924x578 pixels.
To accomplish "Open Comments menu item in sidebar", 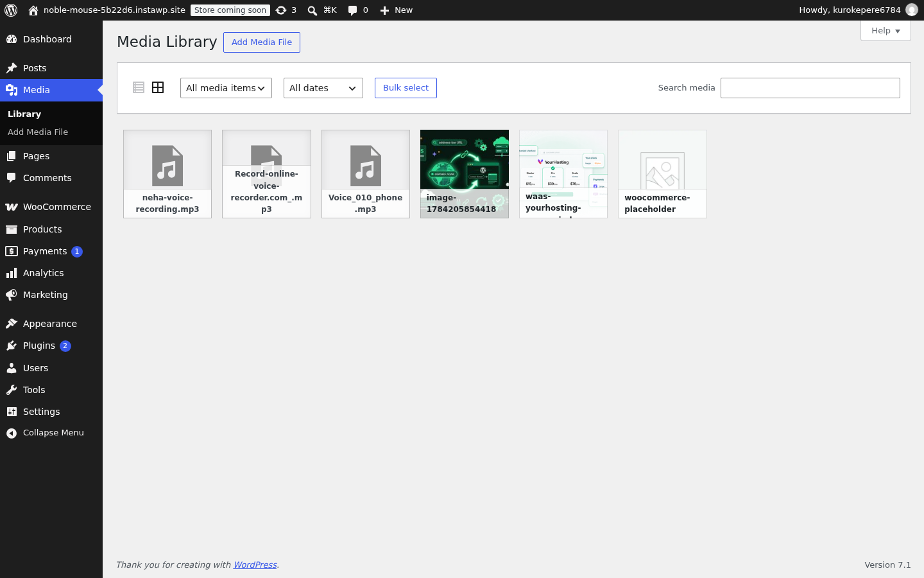I will 51,178.
